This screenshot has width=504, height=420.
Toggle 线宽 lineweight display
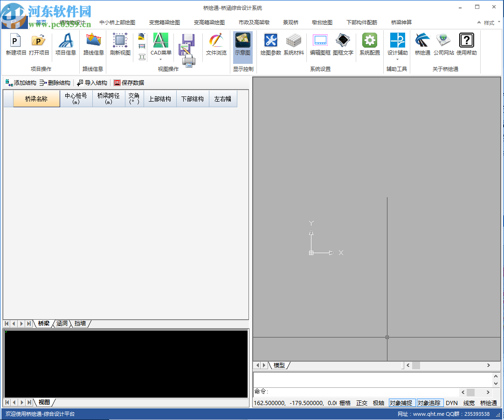coord(469,403)
